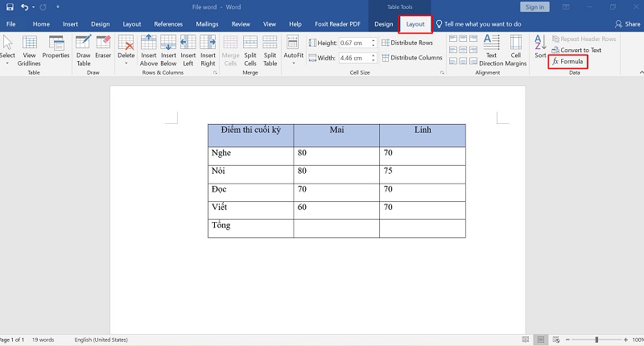
Task: Increase row Height with the up arrow
Action: tap(374, 40)
